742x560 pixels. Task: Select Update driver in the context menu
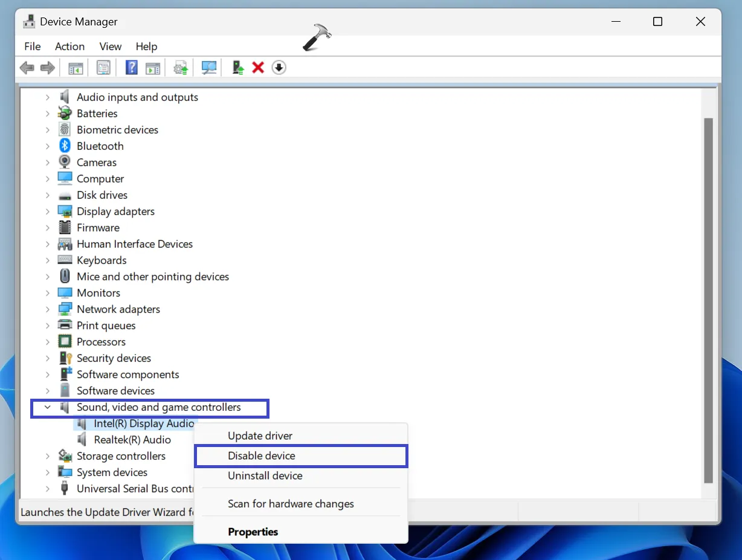[260, 436]
